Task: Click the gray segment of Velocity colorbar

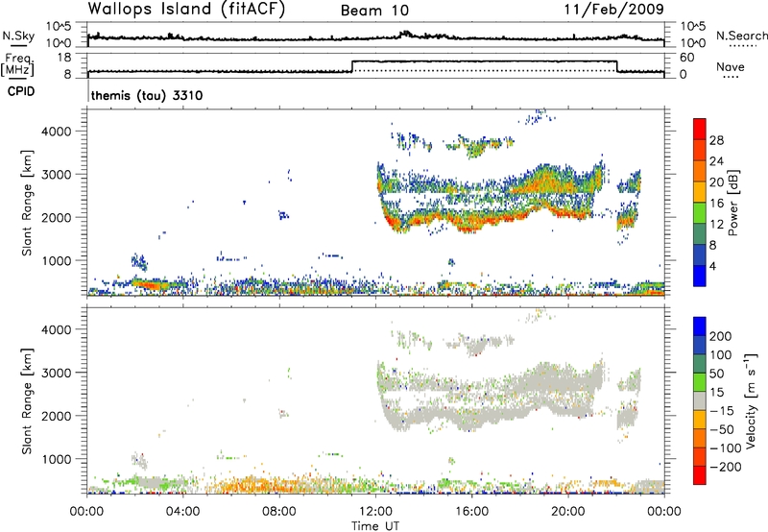Action: click(x=700, y=401)
